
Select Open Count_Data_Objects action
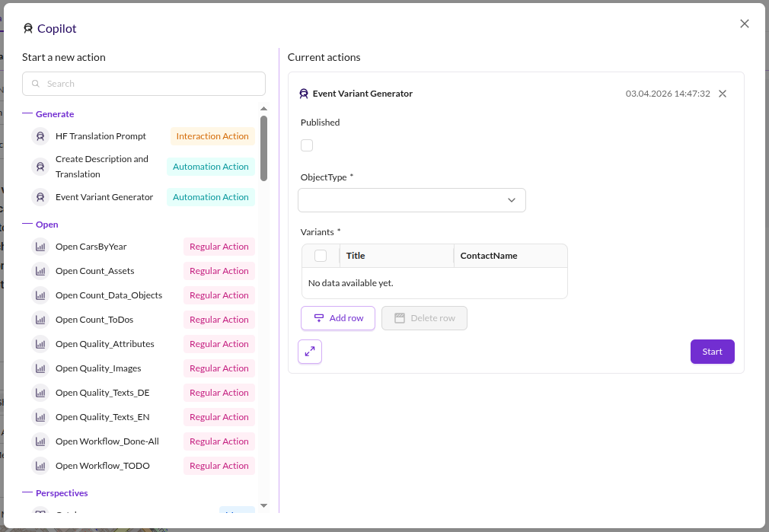click(x=143, y=295)
